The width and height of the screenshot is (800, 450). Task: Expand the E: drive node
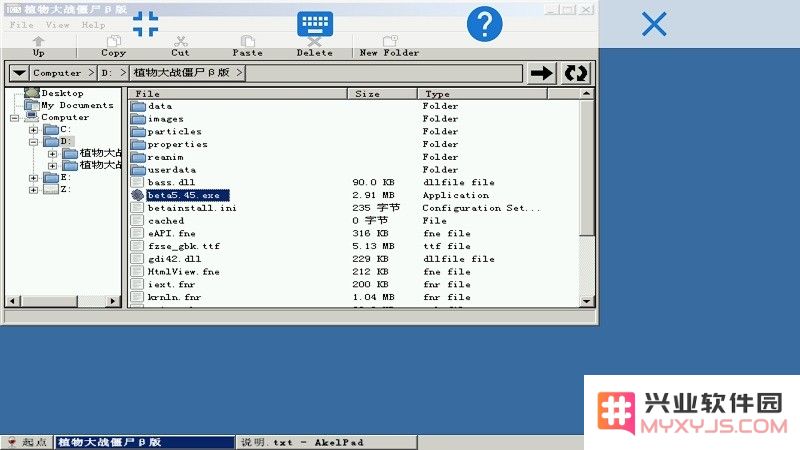pyautogui.click(x=33, y=178)
